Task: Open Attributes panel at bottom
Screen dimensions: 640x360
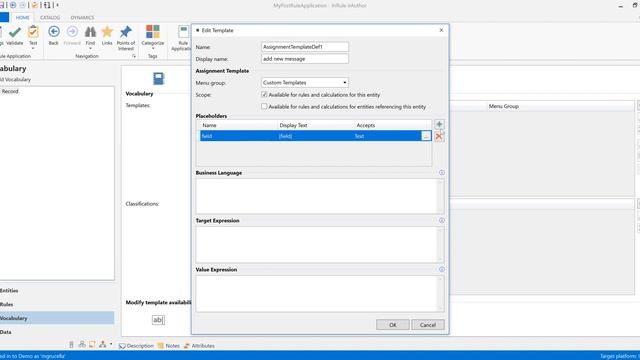Action: click(x=199, y=346)
